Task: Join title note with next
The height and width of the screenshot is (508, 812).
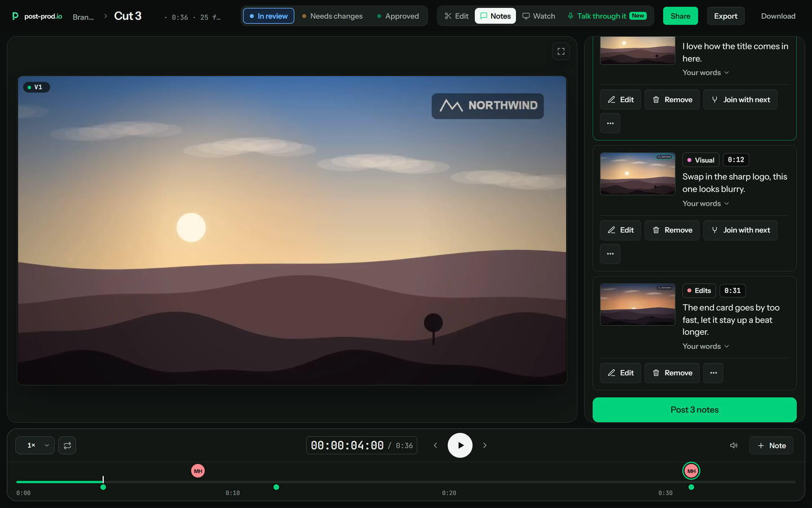Action: tap(740, 99)
